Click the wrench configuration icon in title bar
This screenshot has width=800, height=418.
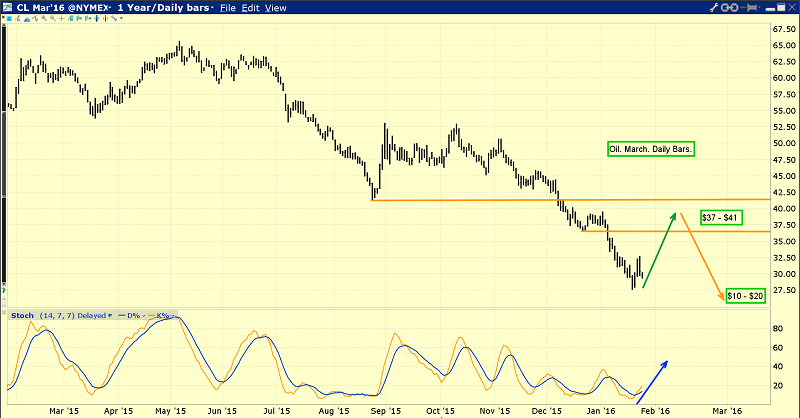pyautogui.click(x=714, y=8)
